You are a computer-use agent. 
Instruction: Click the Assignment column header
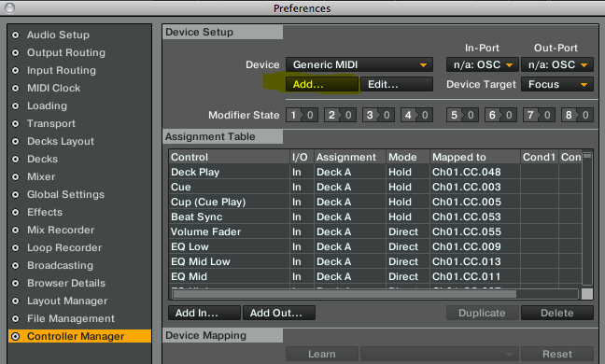(x=350, y=157)
